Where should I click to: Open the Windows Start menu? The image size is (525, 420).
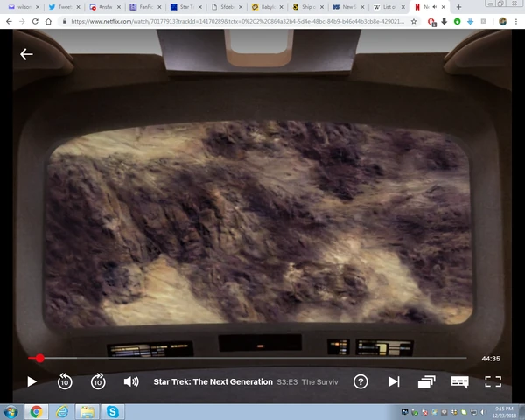pyautogui.click(x=10, y=411)
